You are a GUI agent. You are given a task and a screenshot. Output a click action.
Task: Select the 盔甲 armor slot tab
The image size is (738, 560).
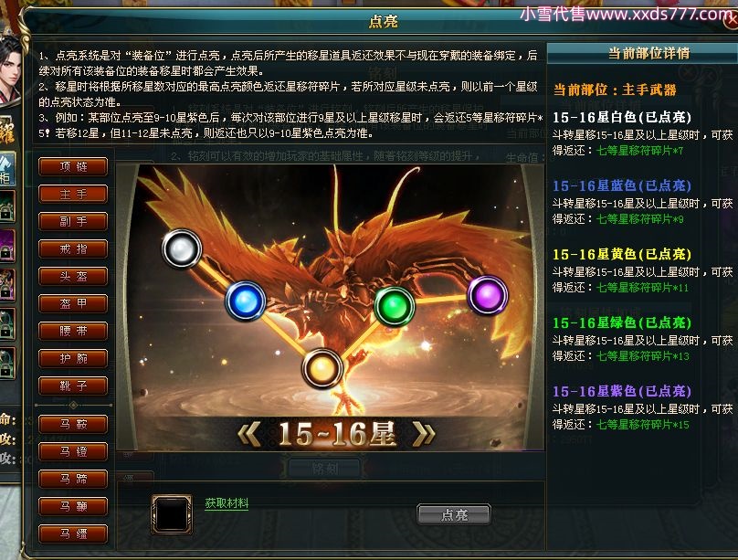73,303
